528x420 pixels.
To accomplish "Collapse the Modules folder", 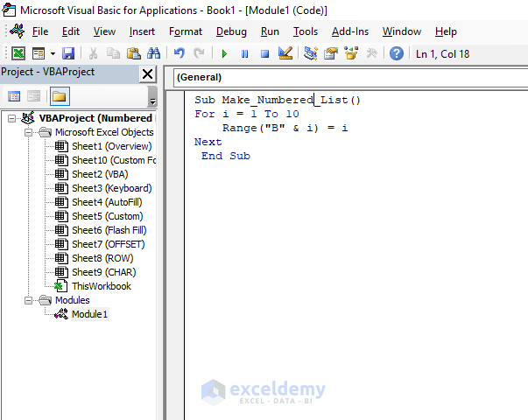I will pyautogui.click(x=29, y=300).
